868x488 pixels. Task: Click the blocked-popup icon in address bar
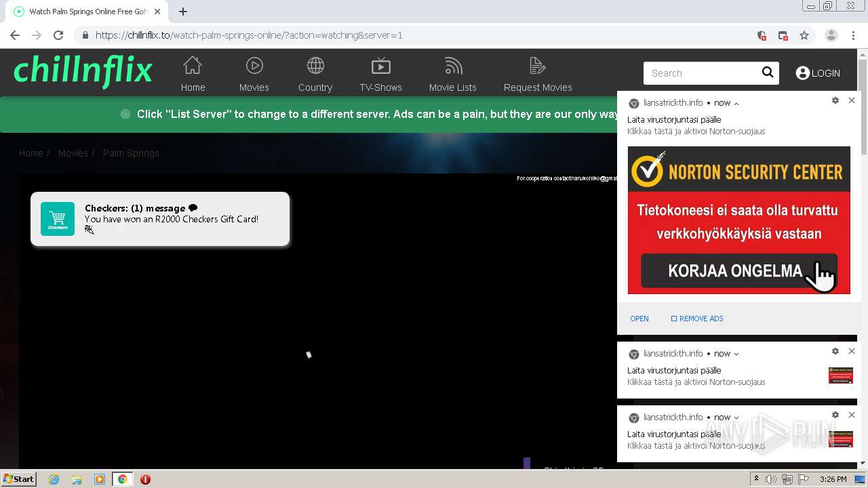783,35
